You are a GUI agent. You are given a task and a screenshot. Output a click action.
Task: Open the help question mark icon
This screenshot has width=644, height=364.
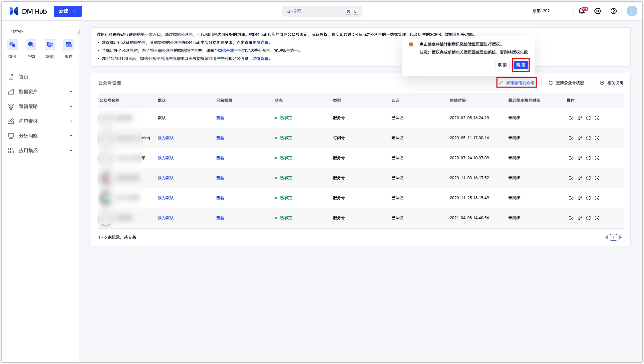(613, 11)
